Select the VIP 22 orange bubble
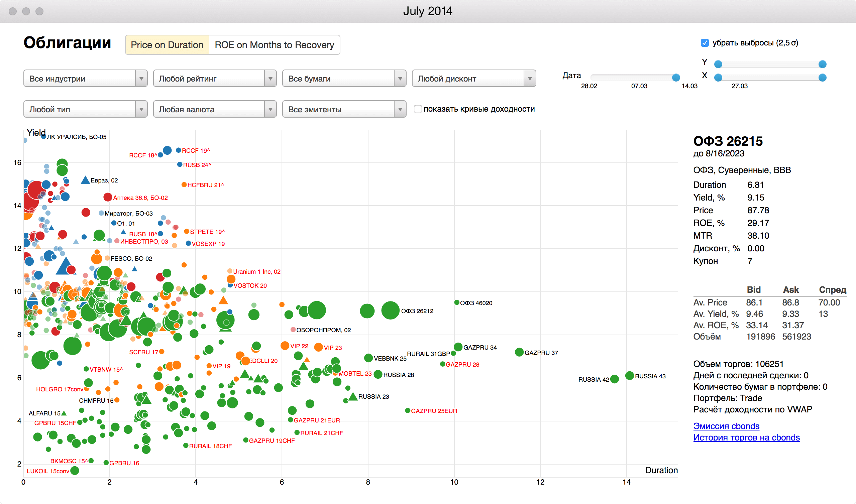This screenshot has height=504, width=856. [x=285, y=346]
